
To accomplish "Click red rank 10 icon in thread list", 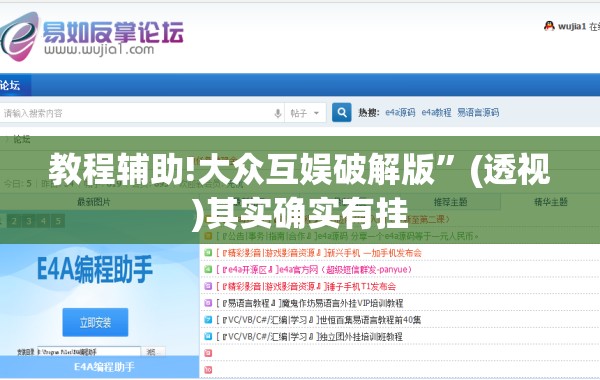I will click(208, 370).
